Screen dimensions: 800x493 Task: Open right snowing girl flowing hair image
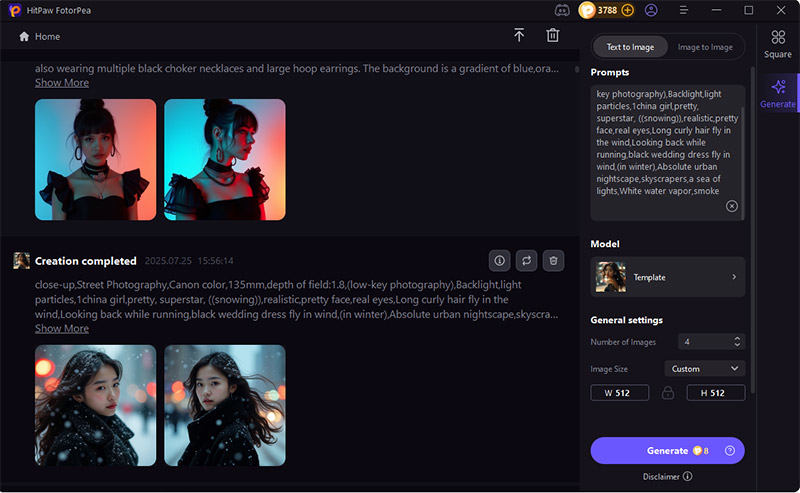click(225, 405)
